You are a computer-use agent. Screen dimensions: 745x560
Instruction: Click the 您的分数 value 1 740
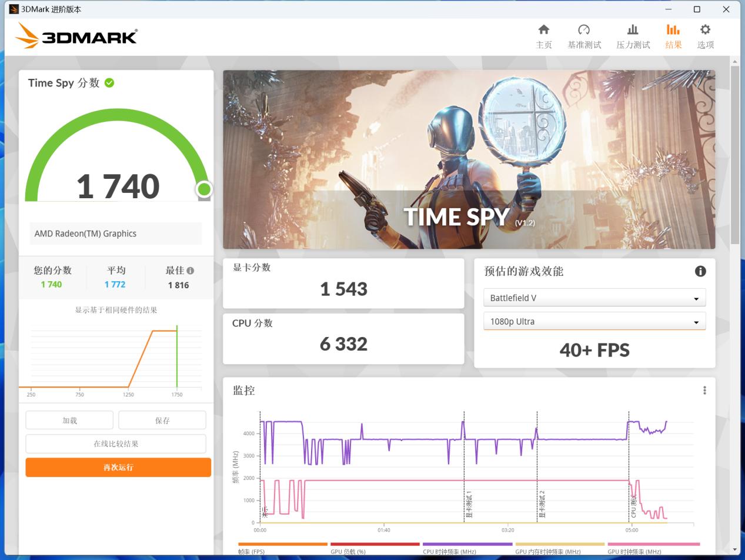pos(51,285)
